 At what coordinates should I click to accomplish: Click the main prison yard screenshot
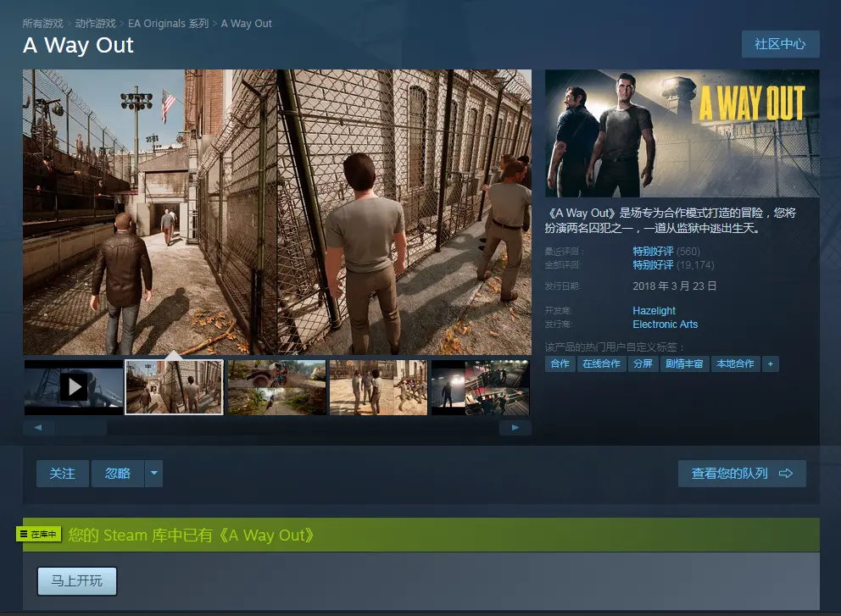277,212
